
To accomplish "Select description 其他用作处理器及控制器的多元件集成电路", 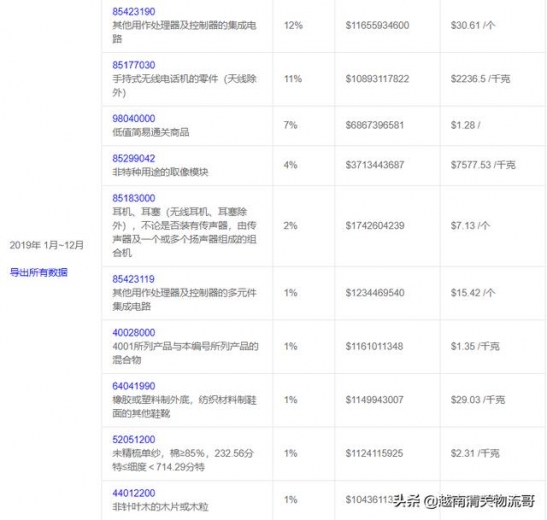I will [185, 299].
